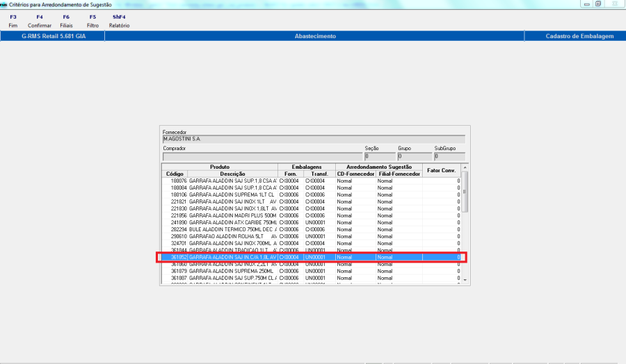Click the table scrollbar up arrow
This screenshot has width=626, height=364.
pyautogui.click(x=465, y=167)
